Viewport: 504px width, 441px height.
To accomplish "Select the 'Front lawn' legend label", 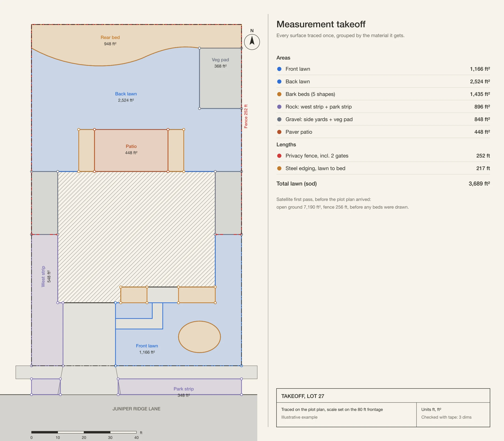I will pyautogui.click(x=297, y=69).
